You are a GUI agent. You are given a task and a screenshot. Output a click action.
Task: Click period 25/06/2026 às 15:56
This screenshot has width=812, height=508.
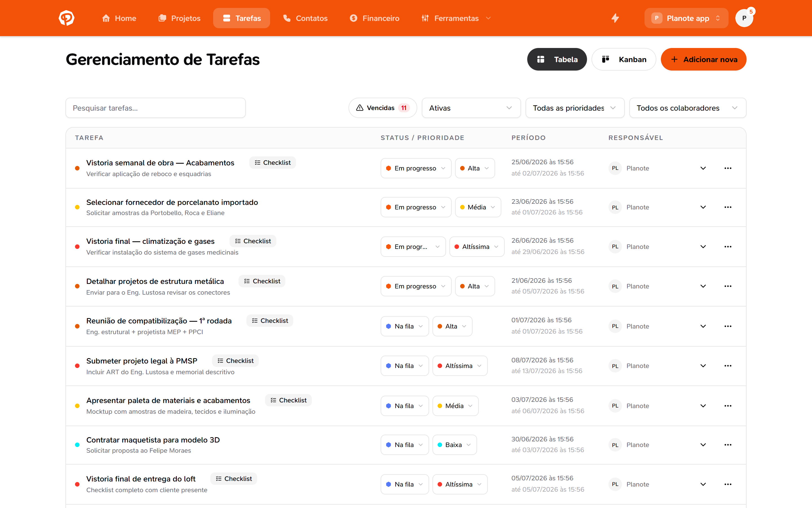pos(542,162)
